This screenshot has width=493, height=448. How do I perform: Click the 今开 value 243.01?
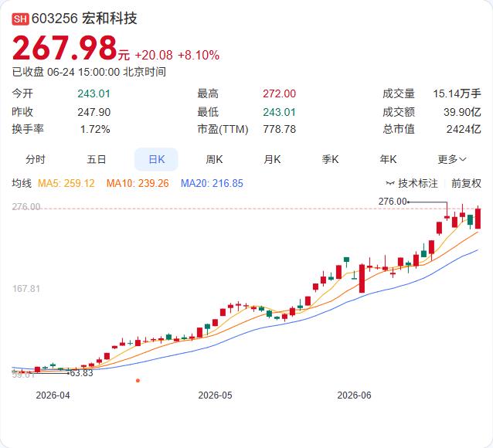tap(93, 93)
